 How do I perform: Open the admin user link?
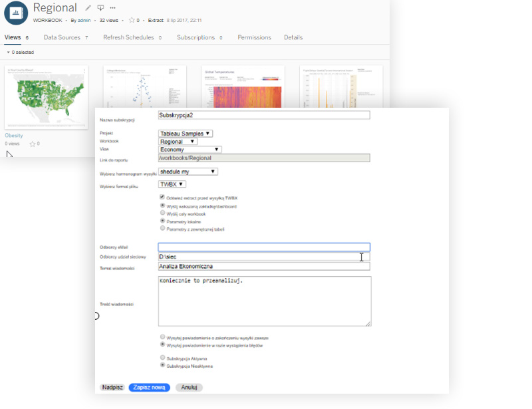[84, 21]
